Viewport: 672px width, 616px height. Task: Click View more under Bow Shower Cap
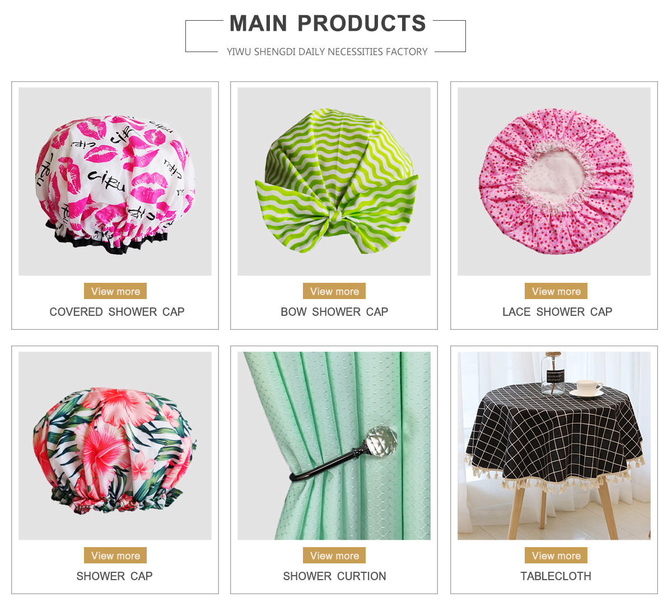(x=334, y=291)
